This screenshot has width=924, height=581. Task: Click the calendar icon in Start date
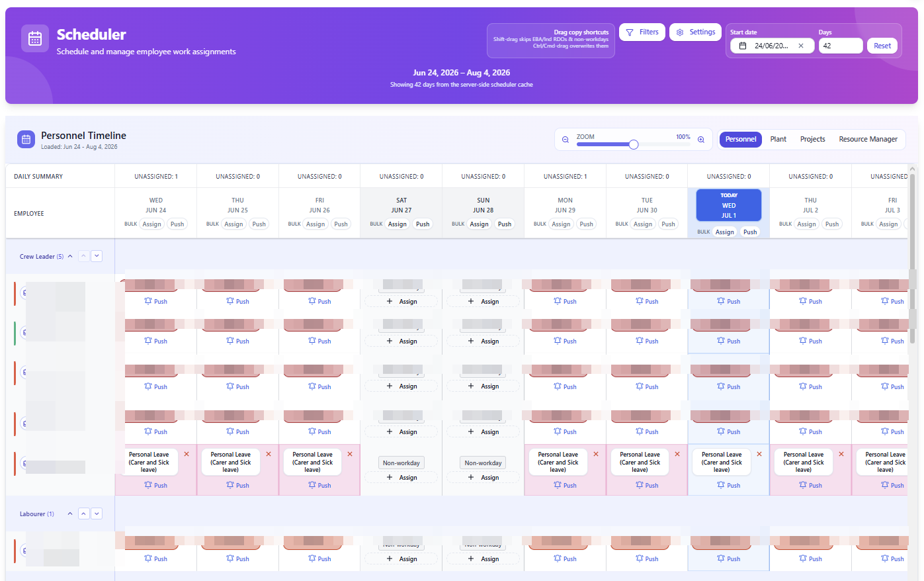743,46
